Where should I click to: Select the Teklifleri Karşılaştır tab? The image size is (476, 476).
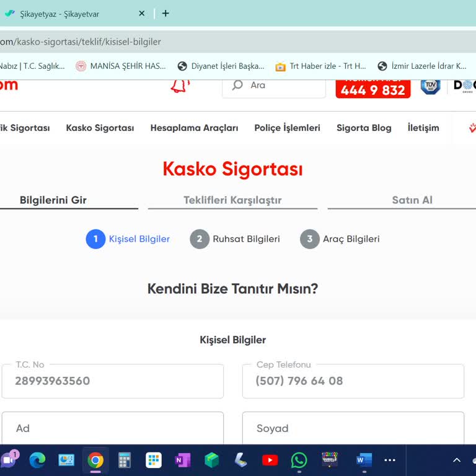tap(232, 200)
